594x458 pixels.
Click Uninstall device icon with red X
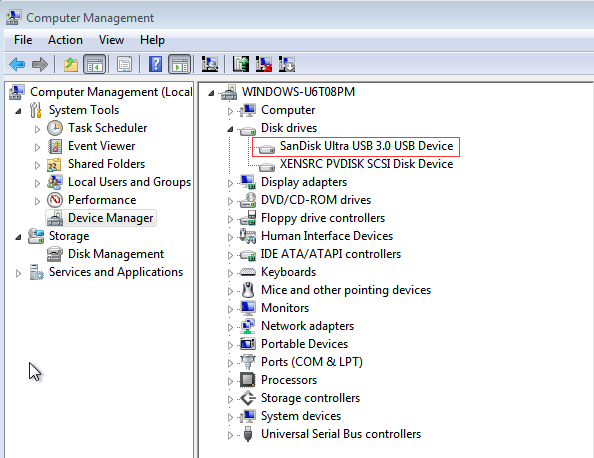(264, 64)
